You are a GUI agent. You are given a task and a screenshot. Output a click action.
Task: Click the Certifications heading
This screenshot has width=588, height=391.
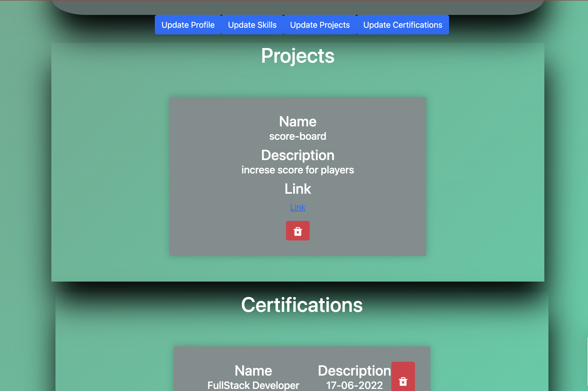click(302, 305)
